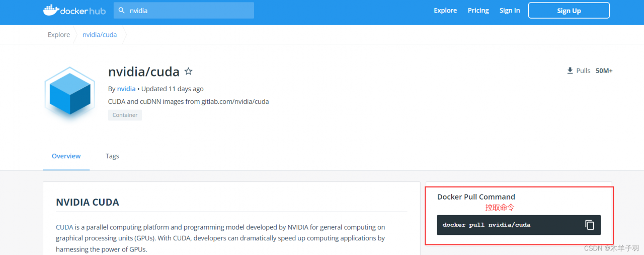Click the NVIDIA CUDA heading
Image resolution: width=644 pixels, height=255 pixels.
pos(88,203)
